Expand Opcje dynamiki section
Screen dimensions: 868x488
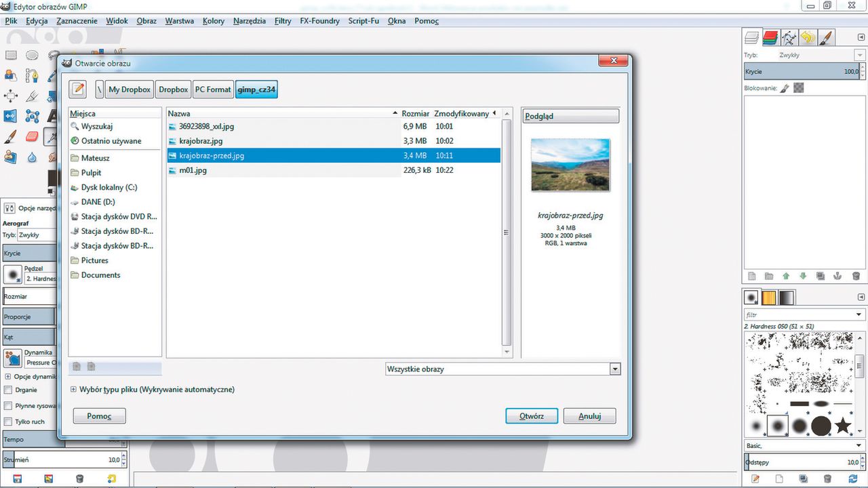8,376
